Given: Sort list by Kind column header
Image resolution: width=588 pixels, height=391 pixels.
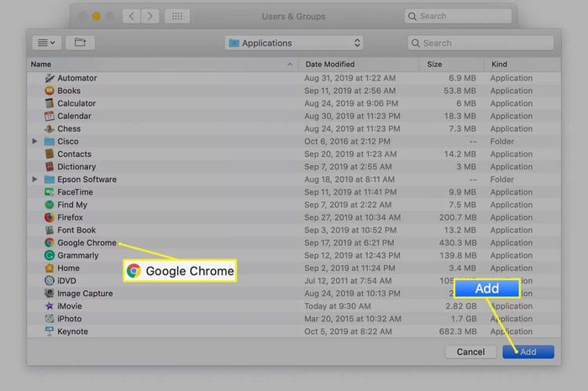Looking at the screenshot, I should (522, 65).
